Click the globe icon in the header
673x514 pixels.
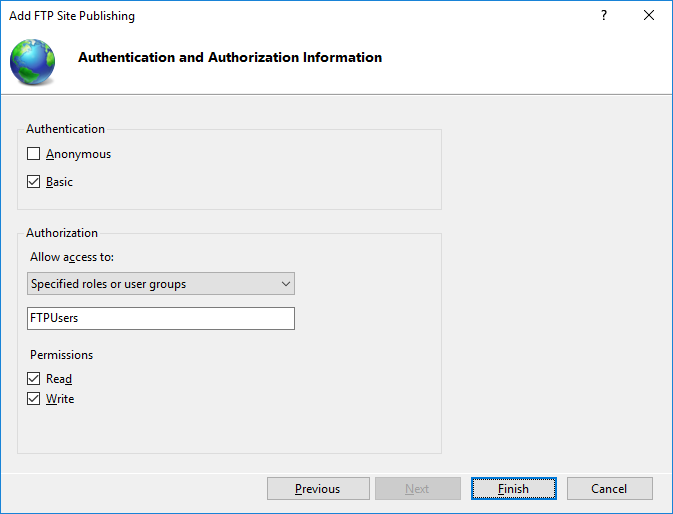[x=33, y=61]
